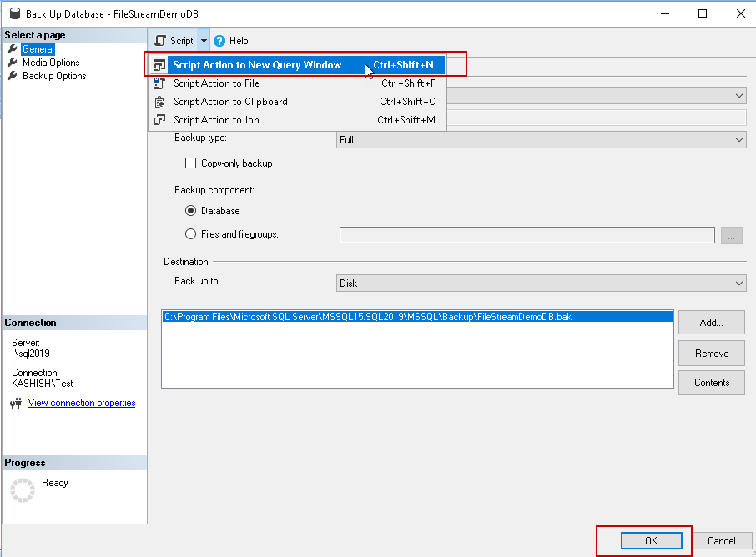
Task: Select the FileStreamDemoDB.bak destination path
Action: click(x=367, y=317)
